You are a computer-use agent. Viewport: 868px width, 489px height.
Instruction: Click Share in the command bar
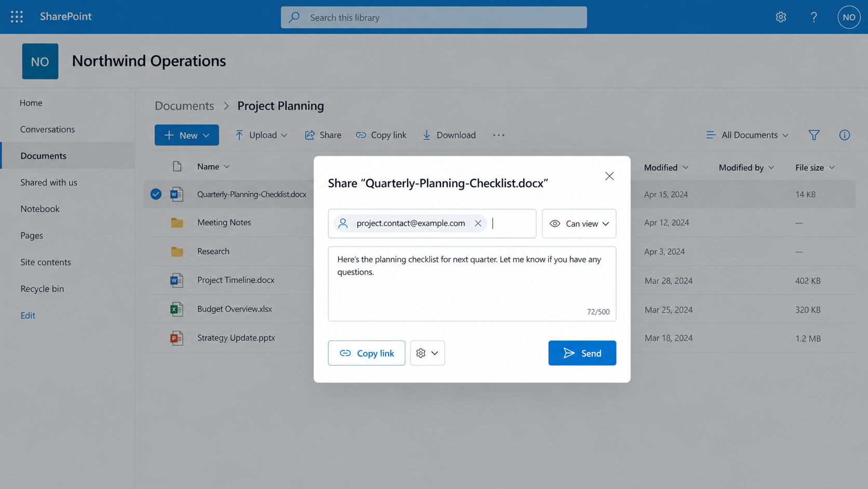(323, 135)
